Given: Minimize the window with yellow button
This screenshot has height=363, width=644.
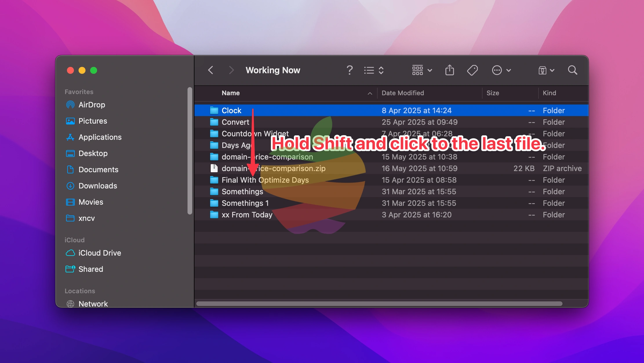Looking at the screenshot, I should [82, 70].
